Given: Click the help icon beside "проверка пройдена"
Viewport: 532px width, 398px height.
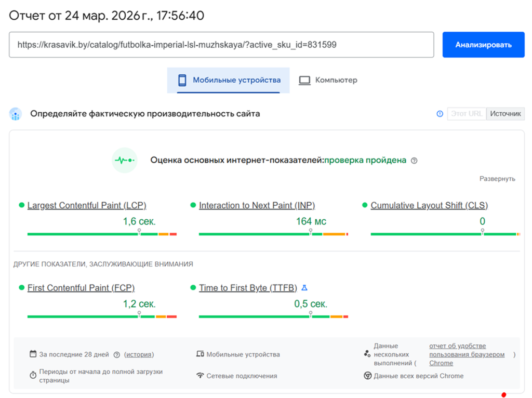Looking at the screenshot, I should (x=414, y=161).
